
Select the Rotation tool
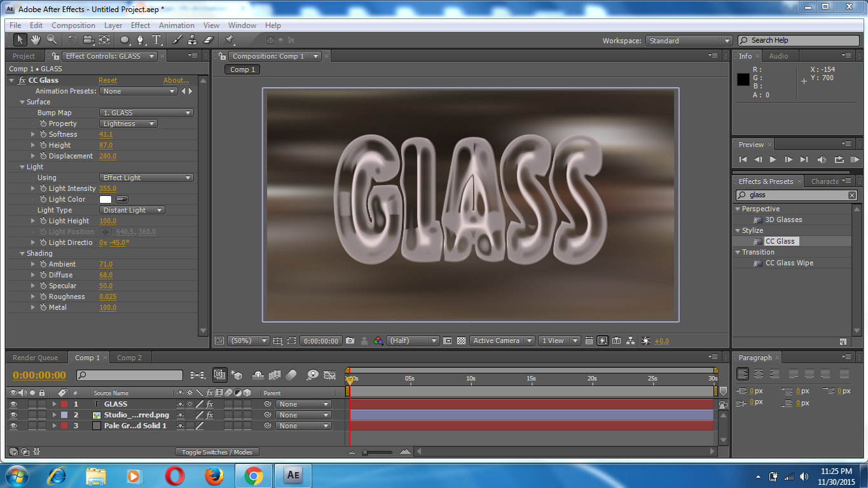[72, 39]
